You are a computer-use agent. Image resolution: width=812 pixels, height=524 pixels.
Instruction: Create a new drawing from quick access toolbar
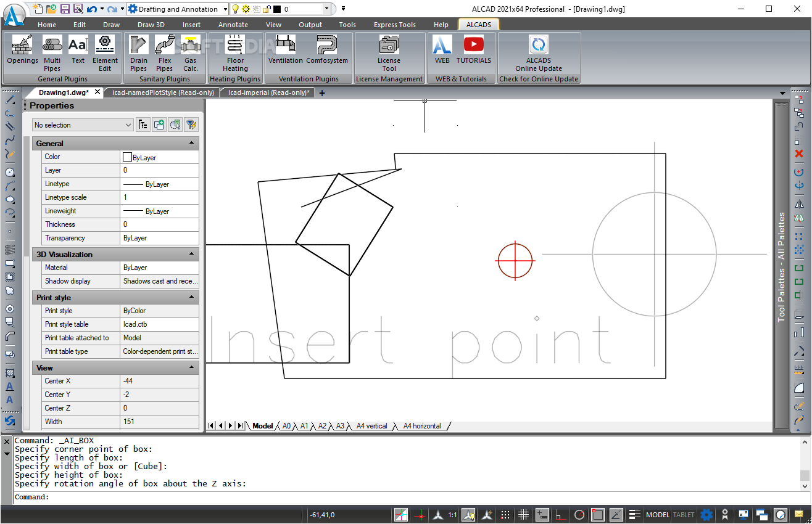click(x=39, y=9)
